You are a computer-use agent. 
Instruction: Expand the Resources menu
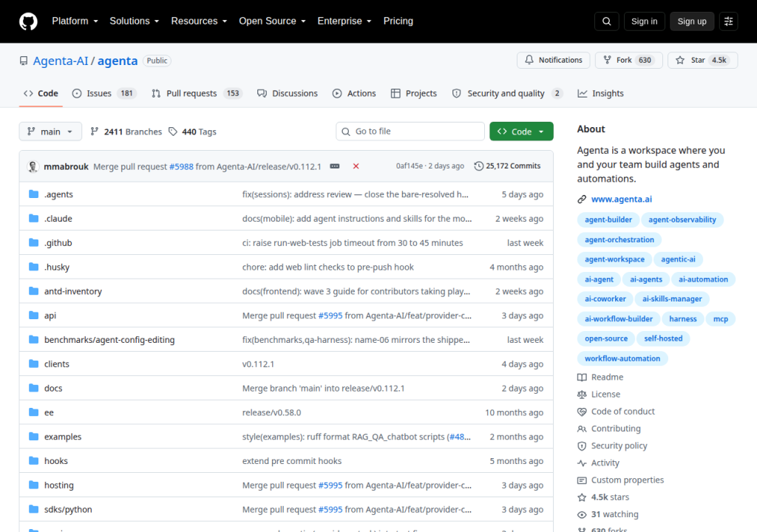(x=199, y=21)
